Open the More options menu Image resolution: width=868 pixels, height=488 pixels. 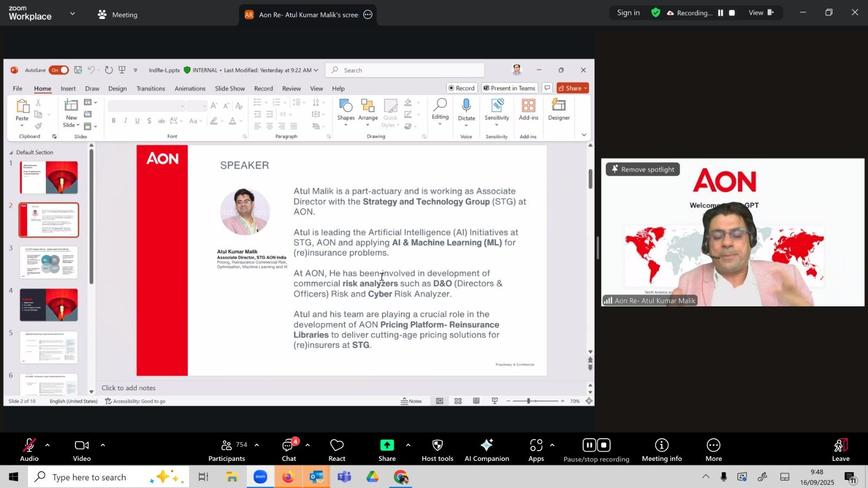[x=713, y=450]
